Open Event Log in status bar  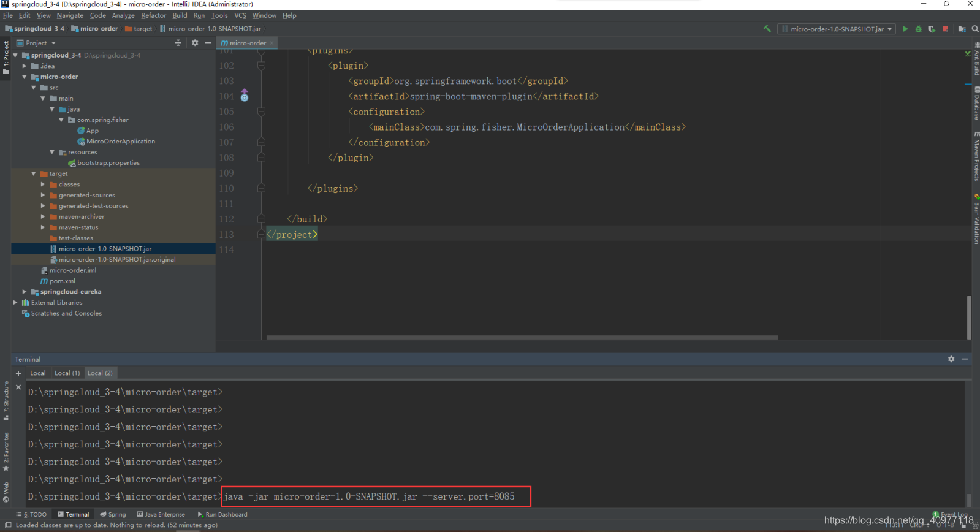point(951,514)
